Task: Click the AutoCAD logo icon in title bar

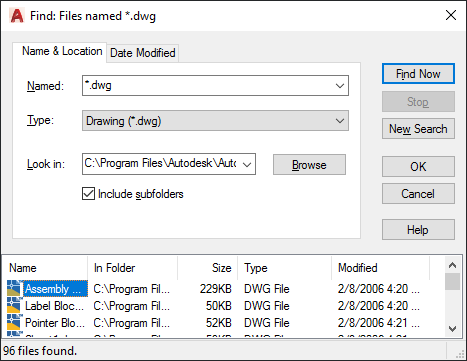Action: (x=17, y=16)
